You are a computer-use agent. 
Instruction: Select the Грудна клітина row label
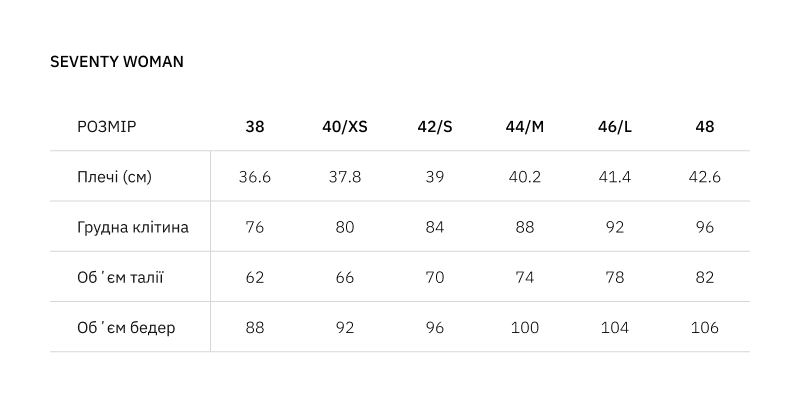click(133, 227)
